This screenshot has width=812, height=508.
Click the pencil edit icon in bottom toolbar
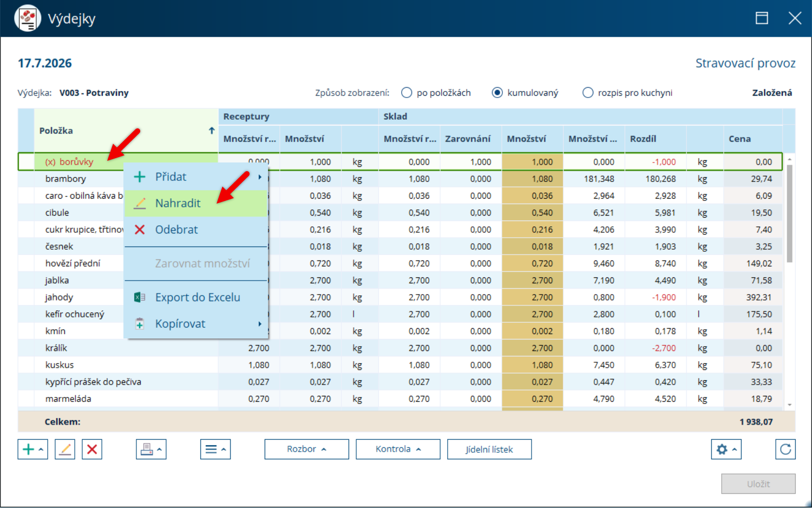point(65,449)
